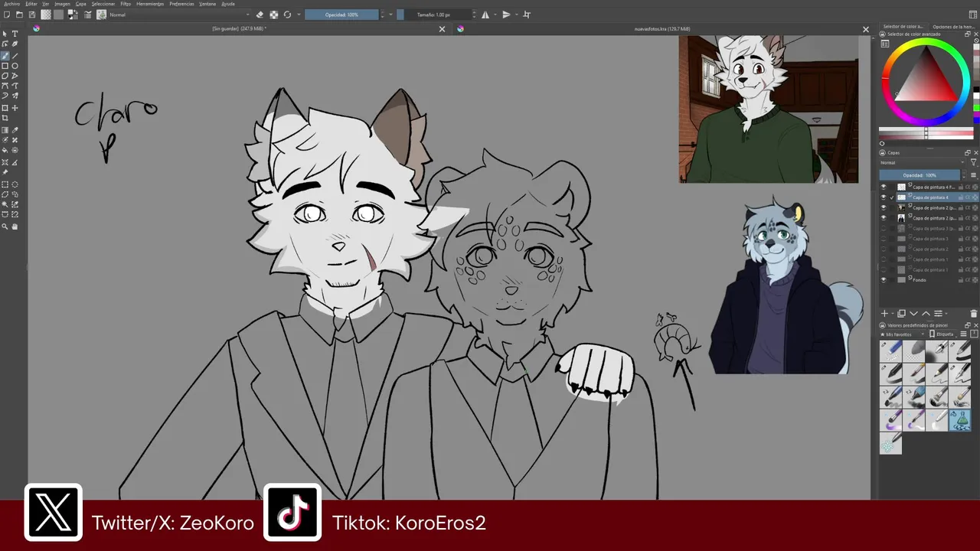Select the Line tool
The height and width of the screenshot is (551, 980).
15,56
